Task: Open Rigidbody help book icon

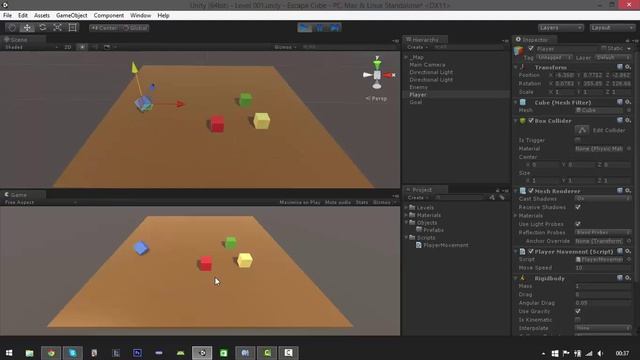Action: pyautogui.click(x=620, y=278)
